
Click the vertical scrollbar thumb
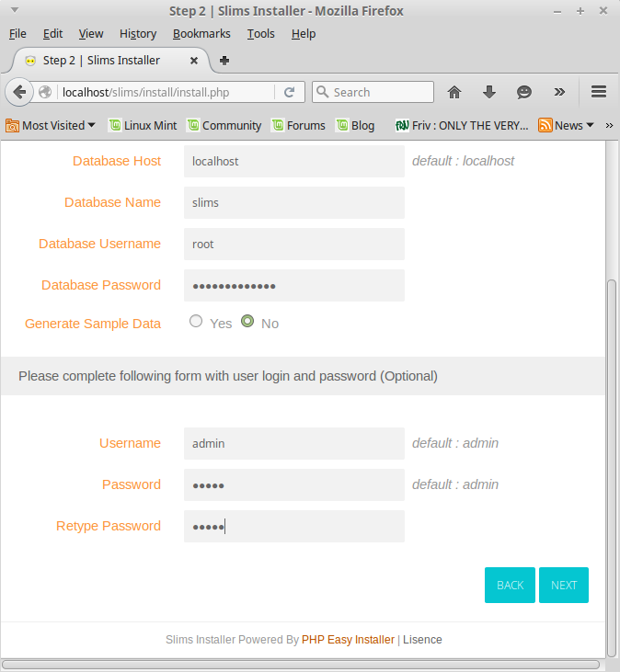(612, 468)
